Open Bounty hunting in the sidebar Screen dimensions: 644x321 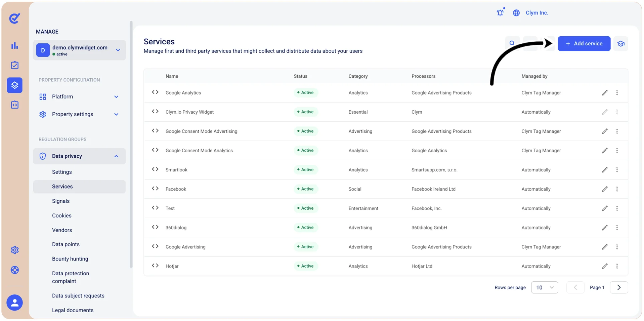point(70,259)
